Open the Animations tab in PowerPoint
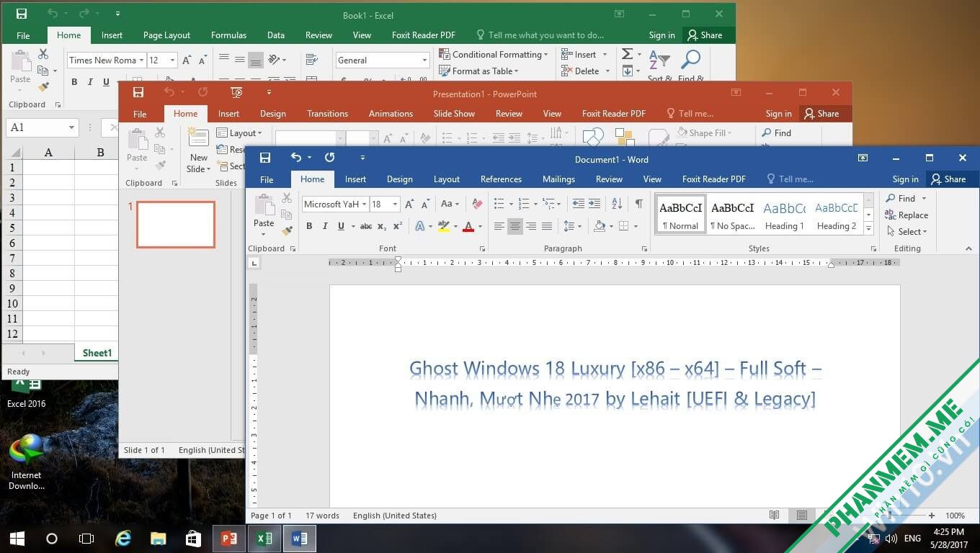The width and height of the screenshot is (980, 553). tap(391, 114)
